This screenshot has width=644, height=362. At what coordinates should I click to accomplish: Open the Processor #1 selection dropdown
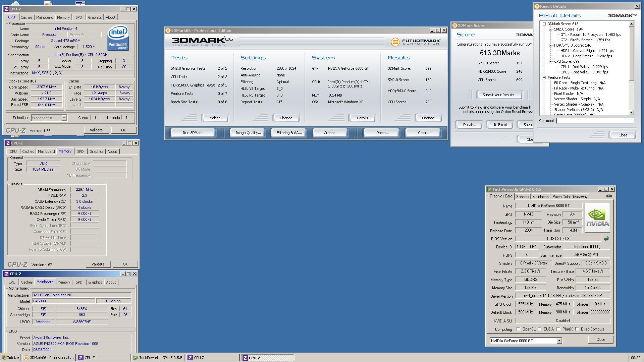click(64, 118)
